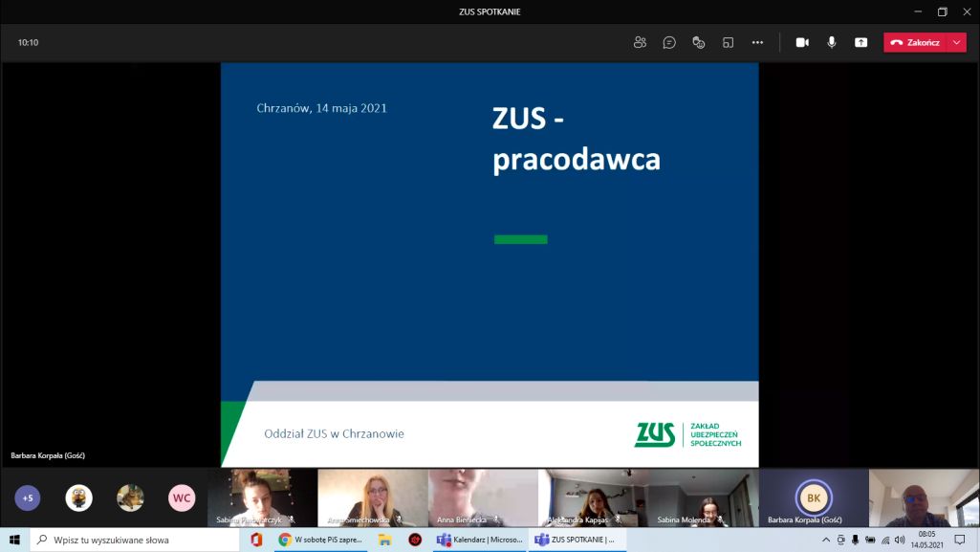The width and height of the screenshot is (980, 552).
Task: Check the battery status icon
Action: tap(870, 540)
